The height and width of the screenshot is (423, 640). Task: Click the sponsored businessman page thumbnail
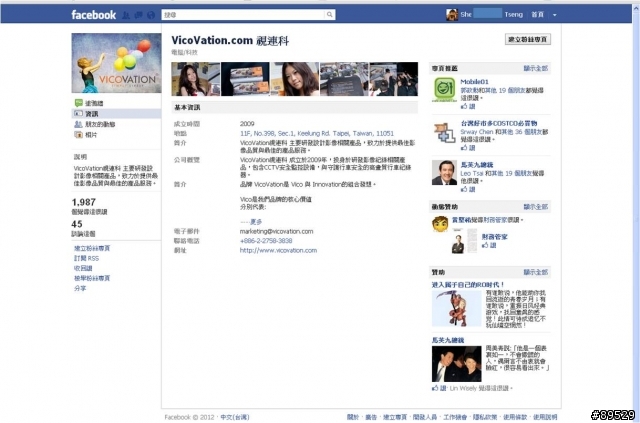click(464, 241)
